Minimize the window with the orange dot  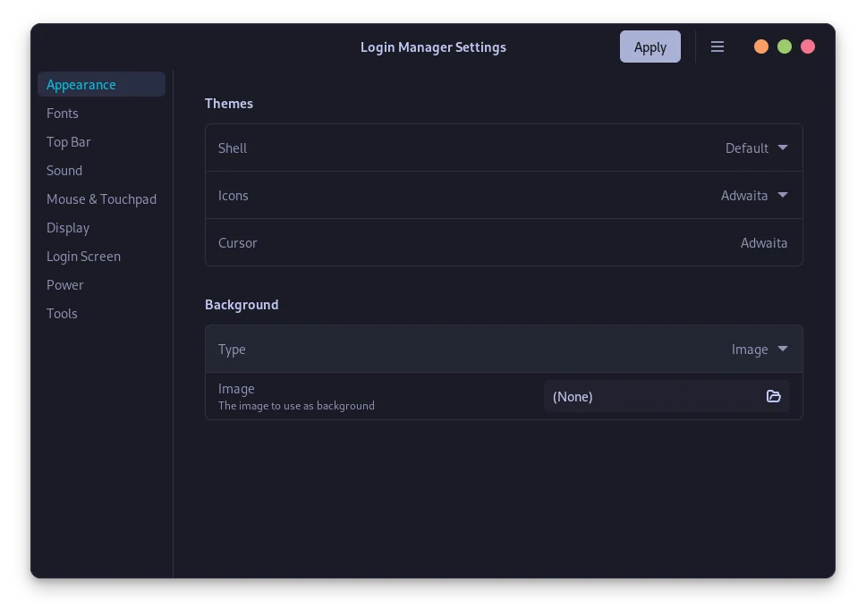(x=761, y=46)
